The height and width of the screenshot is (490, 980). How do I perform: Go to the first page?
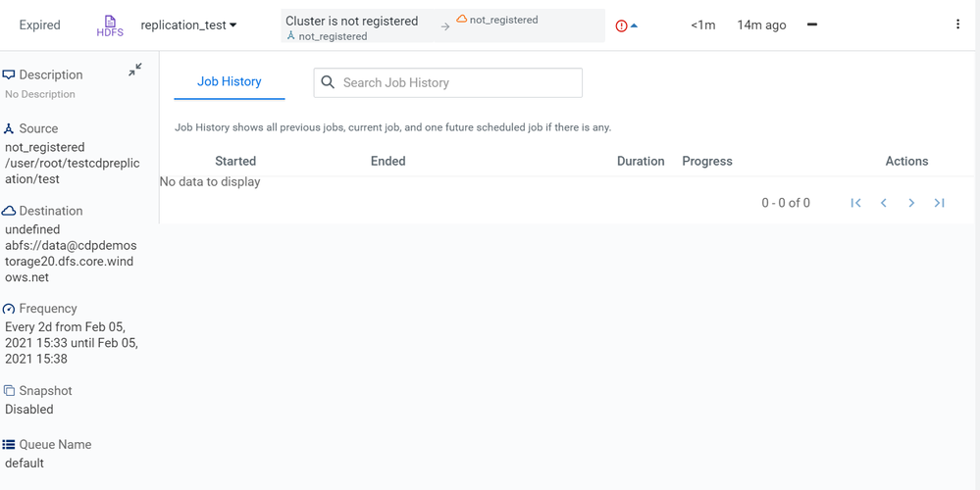pyautogui.click(x=855, y=203)
